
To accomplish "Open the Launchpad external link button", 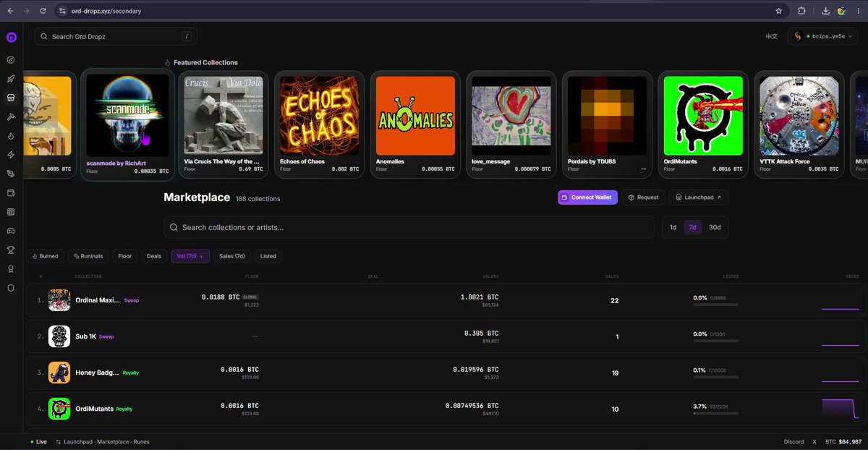I will click(x=698, y=198).
